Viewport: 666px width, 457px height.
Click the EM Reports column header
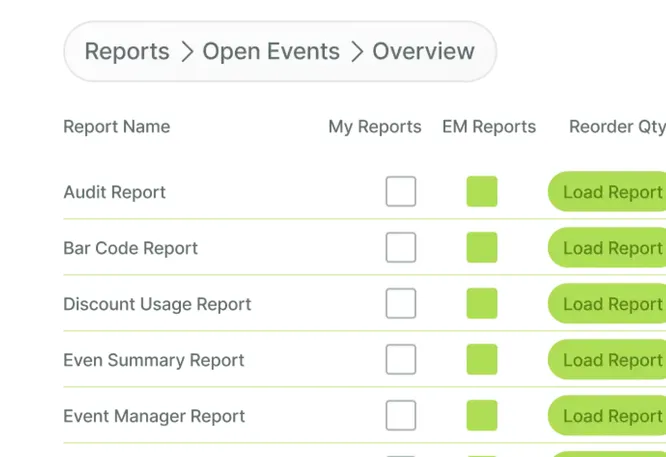coord(489,127)
